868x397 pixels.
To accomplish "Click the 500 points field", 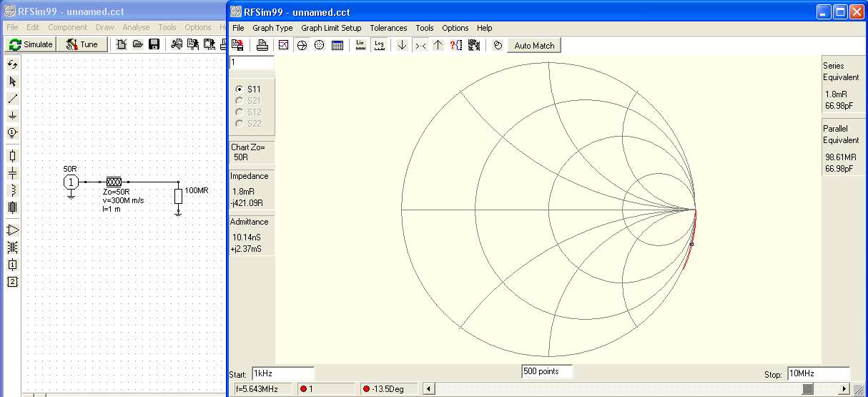I will click(x=547, y=371).
